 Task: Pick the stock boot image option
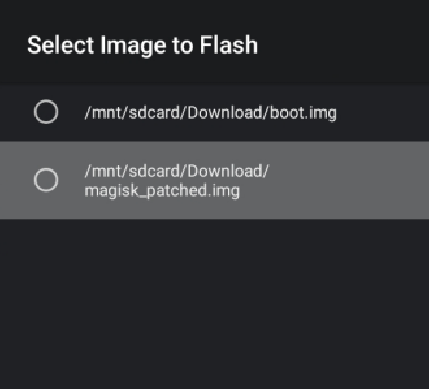(x=214, y=113)
